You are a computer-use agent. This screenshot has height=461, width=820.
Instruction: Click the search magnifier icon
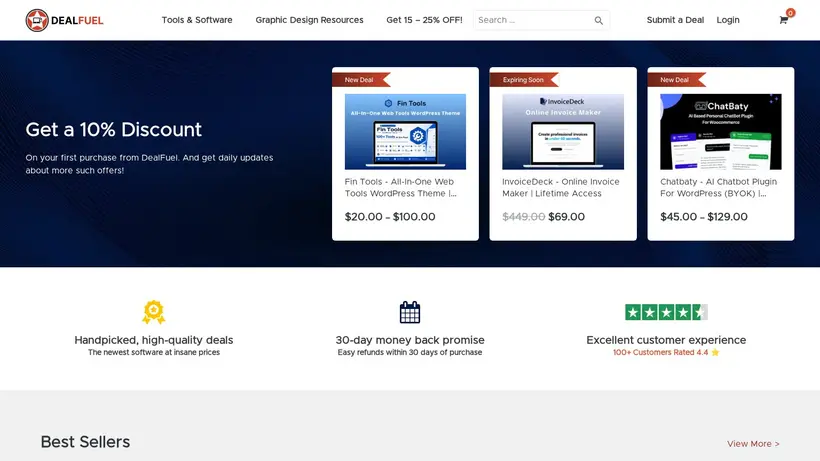598,20
